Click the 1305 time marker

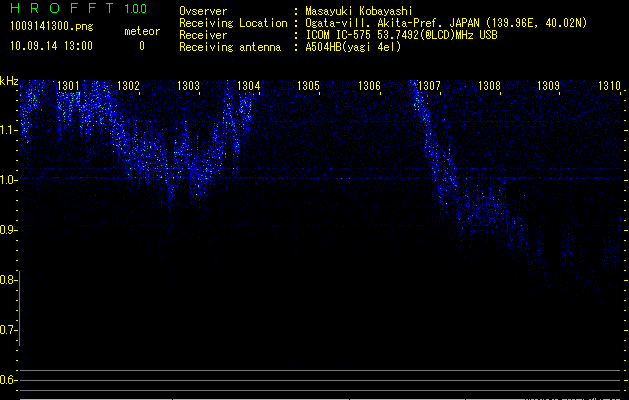(x=308, y=86)
